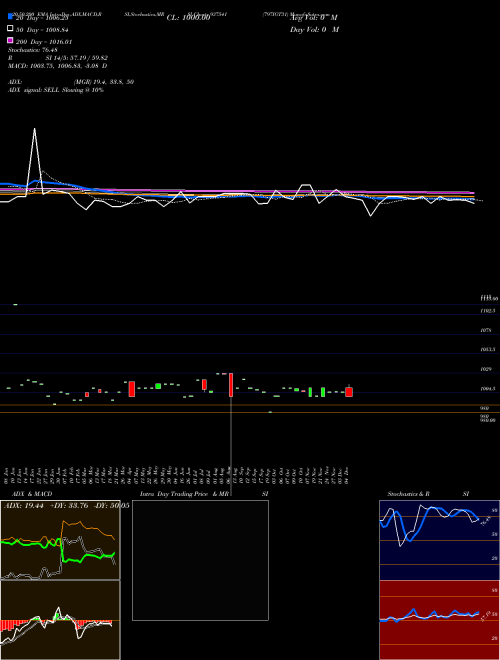This screenshot has width=500, height=660.
Task: Click the 'ADX & MACD' panel title
Action: pos(32,494)
